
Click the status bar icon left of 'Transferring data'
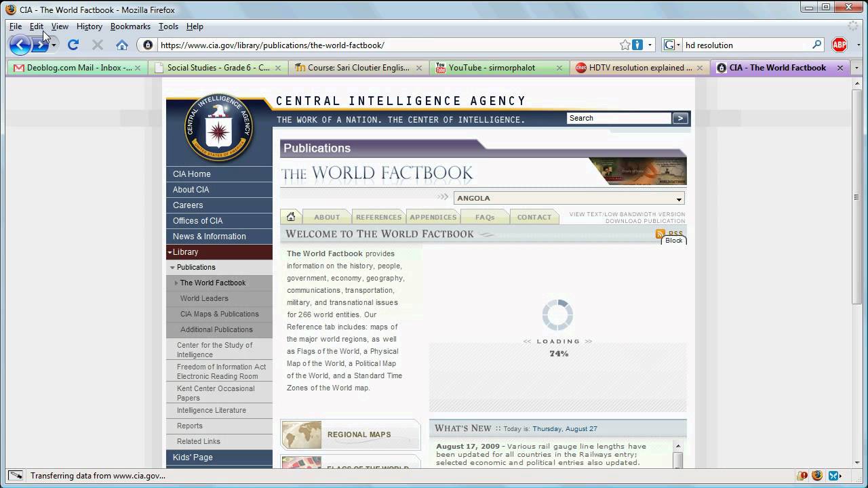coord(16,476)
